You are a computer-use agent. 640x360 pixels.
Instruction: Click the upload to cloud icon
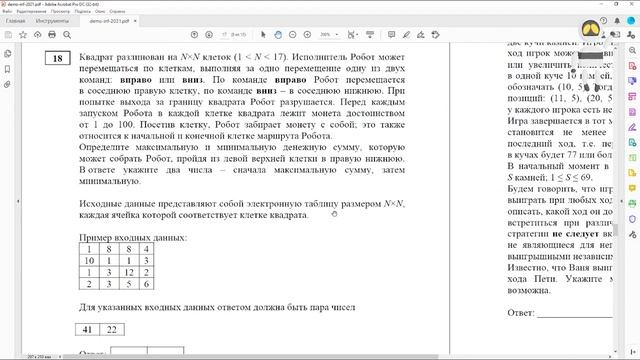click(x=38, y=35)
